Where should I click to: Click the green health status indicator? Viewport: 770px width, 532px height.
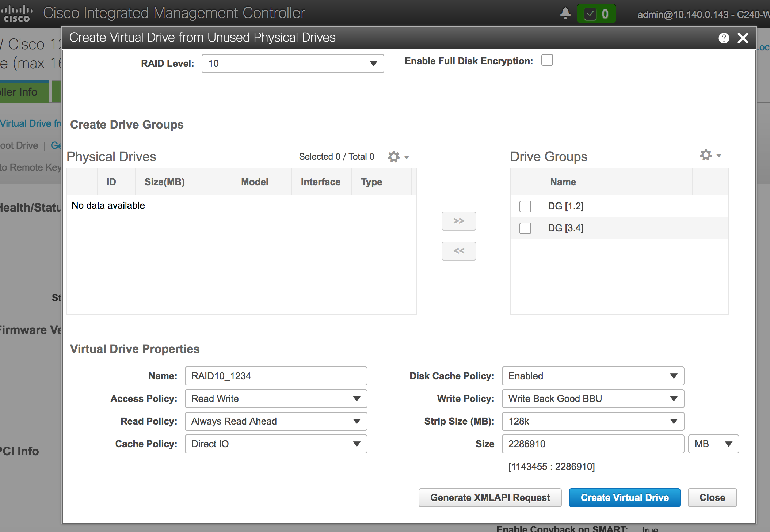point(596,14)
